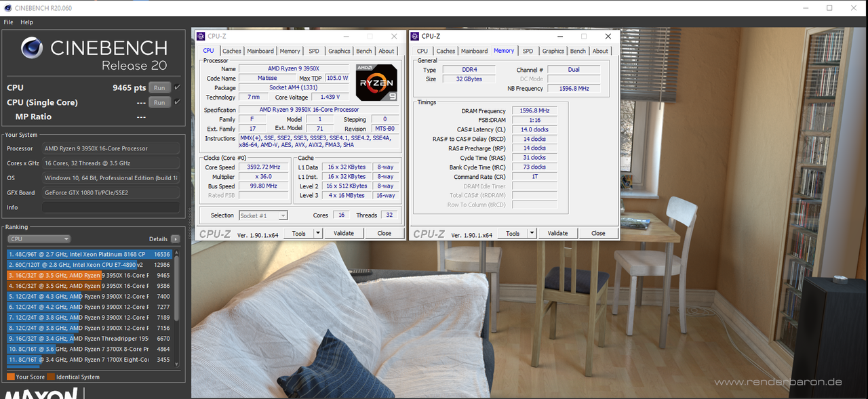Screen dimensions: 868x399
Task: Click the Core Speed value 3592.72 MHz
Action: coord(264,167)
